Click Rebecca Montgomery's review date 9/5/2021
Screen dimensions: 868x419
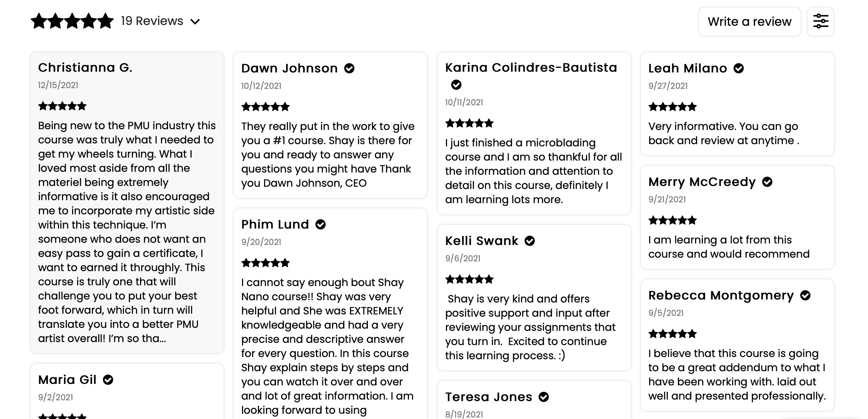point(666,313)
